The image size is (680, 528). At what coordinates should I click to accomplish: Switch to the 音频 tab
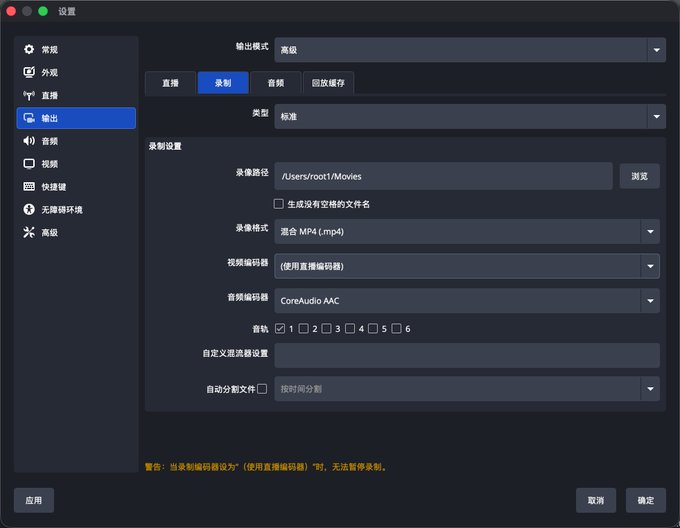276,83
